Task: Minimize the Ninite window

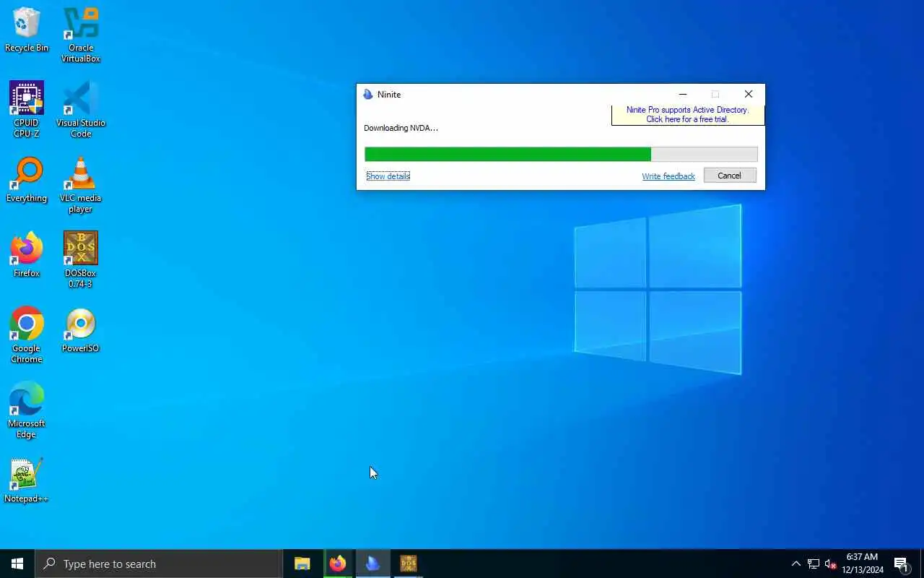Action: (682, 95)
